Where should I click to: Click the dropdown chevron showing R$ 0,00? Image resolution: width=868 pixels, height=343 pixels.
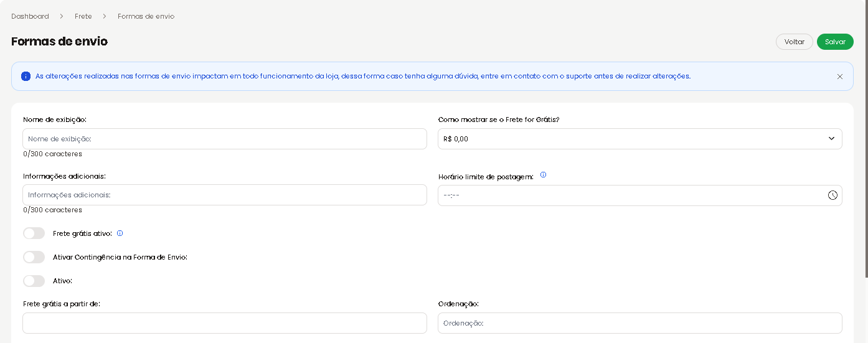click(x=831, y=139)
